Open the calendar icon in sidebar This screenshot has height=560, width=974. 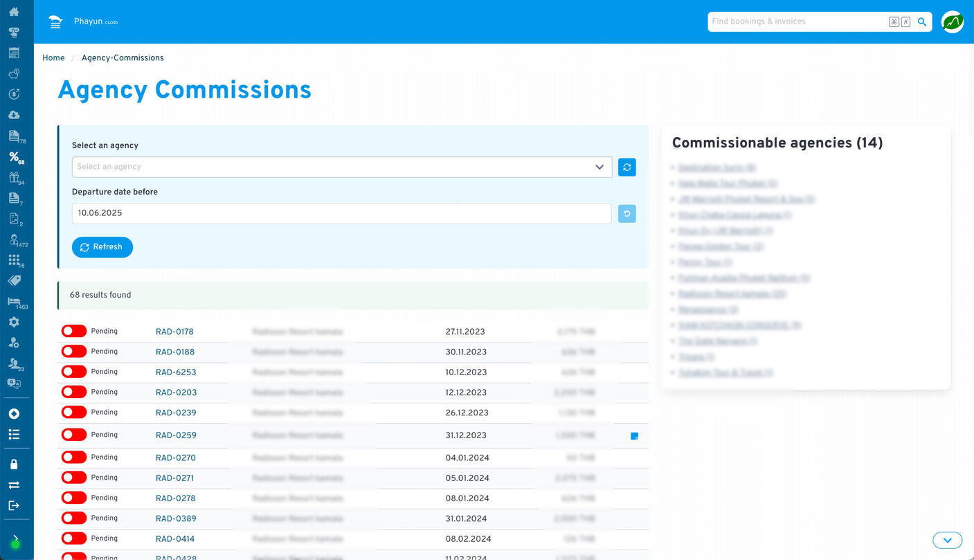coord(14,53)
